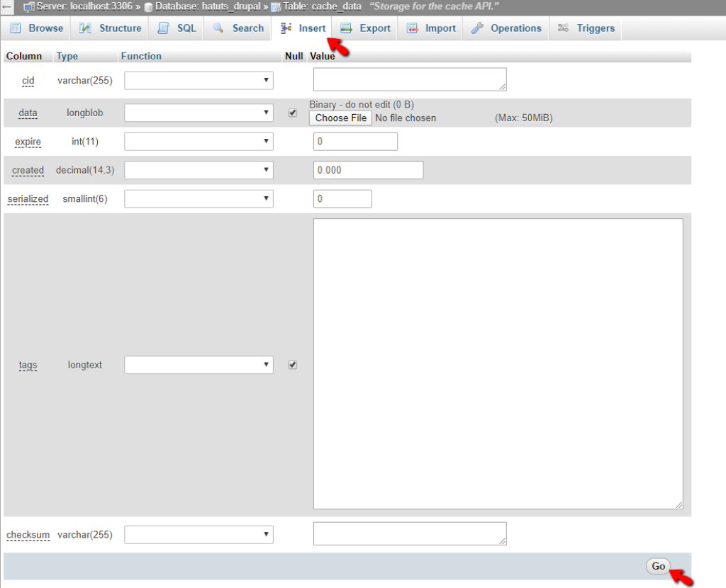Image resolution: width=726 pixels, height=588 pixels.
Task: Click the expire column name
Action: tap(28, 142)
